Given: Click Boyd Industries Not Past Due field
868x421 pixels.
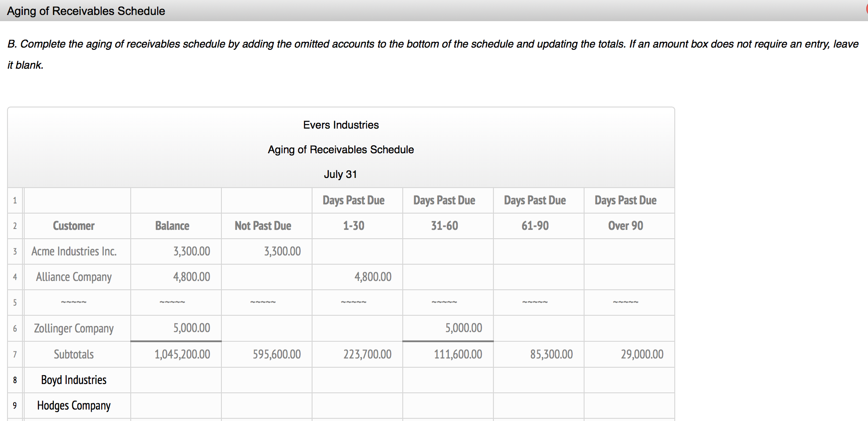Looking at the screenshot, I should point(267,380).
